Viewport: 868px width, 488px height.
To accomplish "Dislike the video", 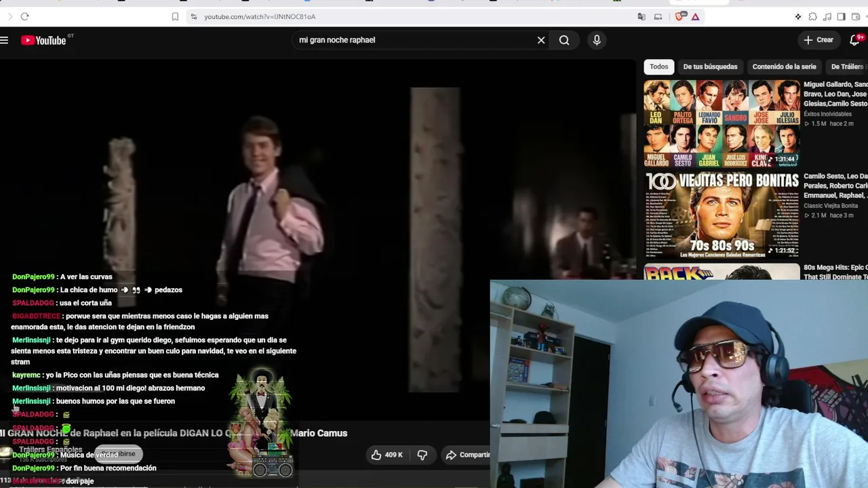I will point(422,455).
